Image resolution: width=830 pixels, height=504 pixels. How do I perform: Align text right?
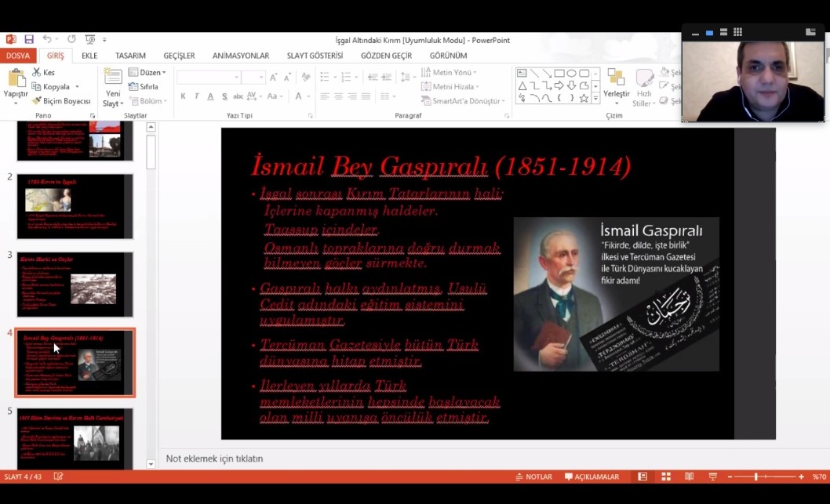click(352, 96)
